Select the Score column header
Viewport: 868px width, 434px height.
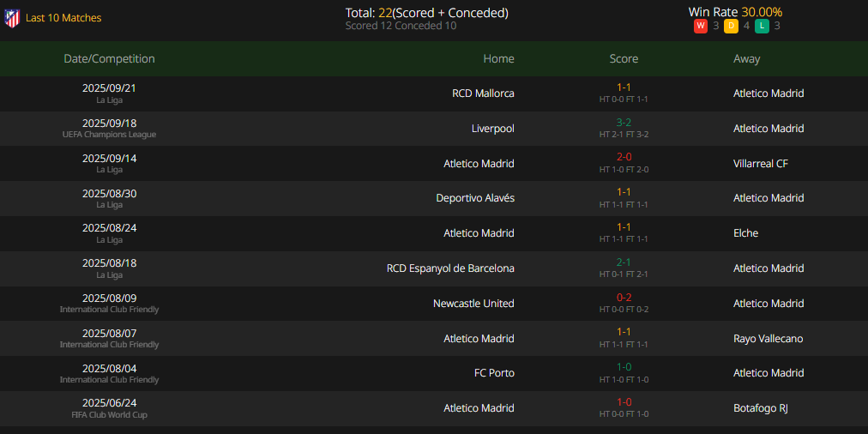tap(624, 58)
